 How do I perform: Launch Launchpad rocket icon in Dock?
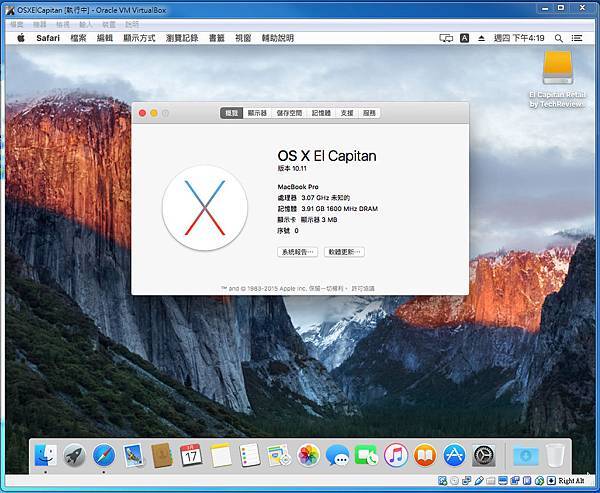pyautogui.click(x=74, y=455)
